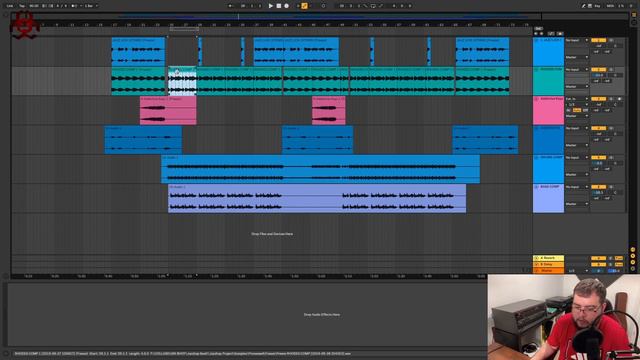This screenshot has width=640, height=360.
Task: Open input type dropdown of first track
Action: [x=577, y=40]
